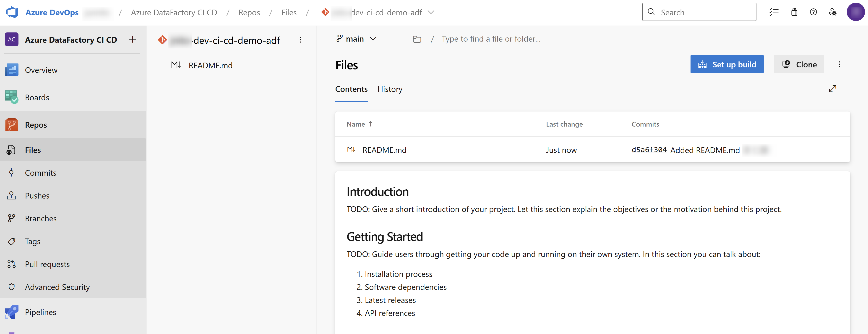This screenshot has height=334, width=868.
Task: Click the root folder icon in path
Action: (x=417, y=39)
